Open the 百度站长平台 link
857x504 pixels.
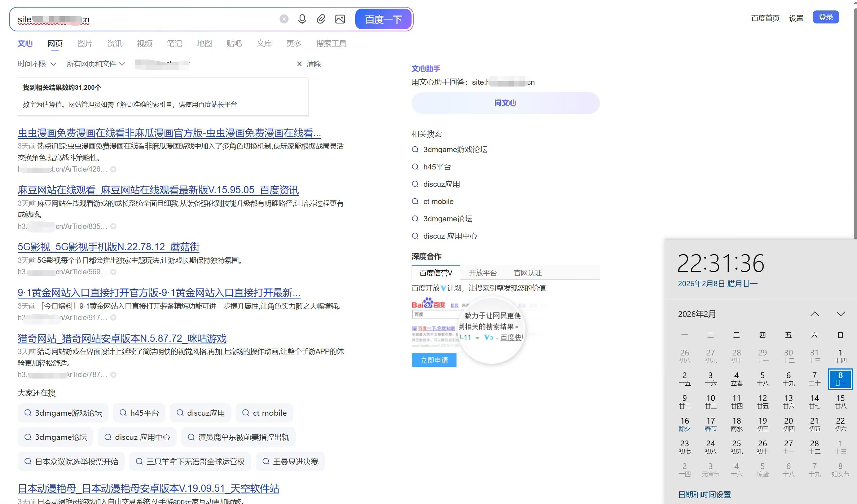218,105
